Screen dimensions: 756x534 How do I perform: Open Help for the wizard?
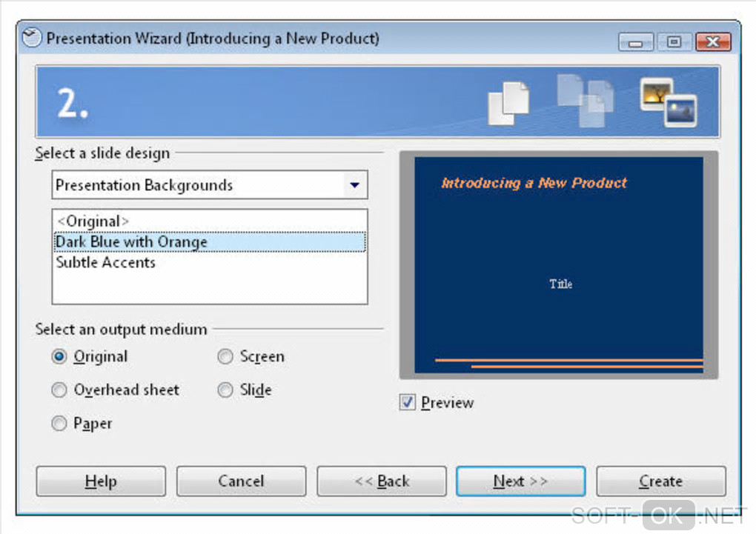coord(101,481)
